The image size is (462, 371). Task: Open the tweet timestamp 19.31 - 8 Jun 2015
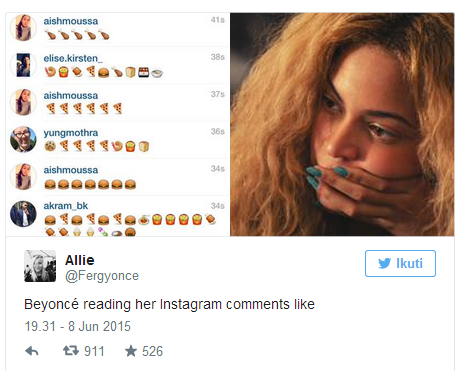click(78, 326)
